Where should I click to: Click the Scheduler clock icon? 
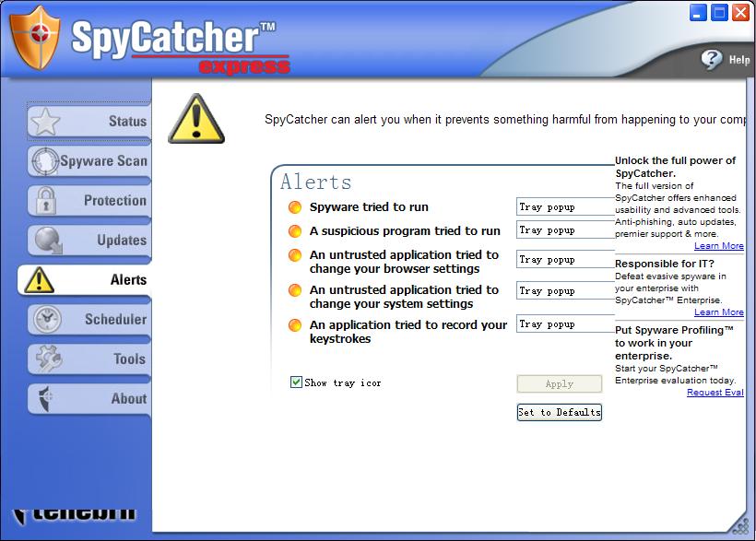pyautogui.click(x=47, y=319)
